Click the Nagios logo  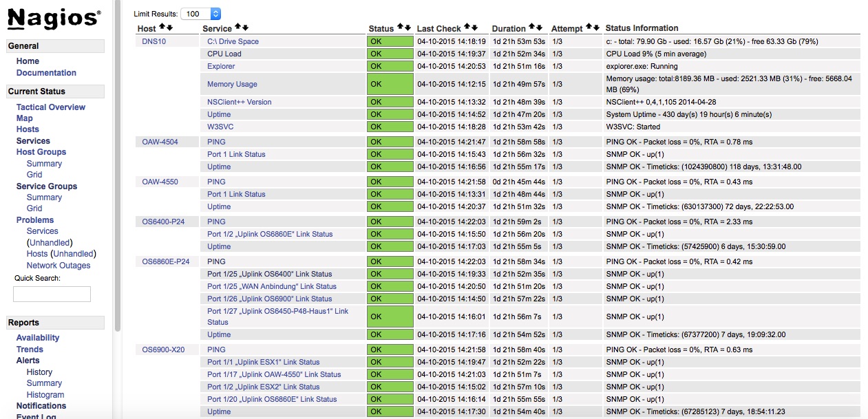pos(54,19)
